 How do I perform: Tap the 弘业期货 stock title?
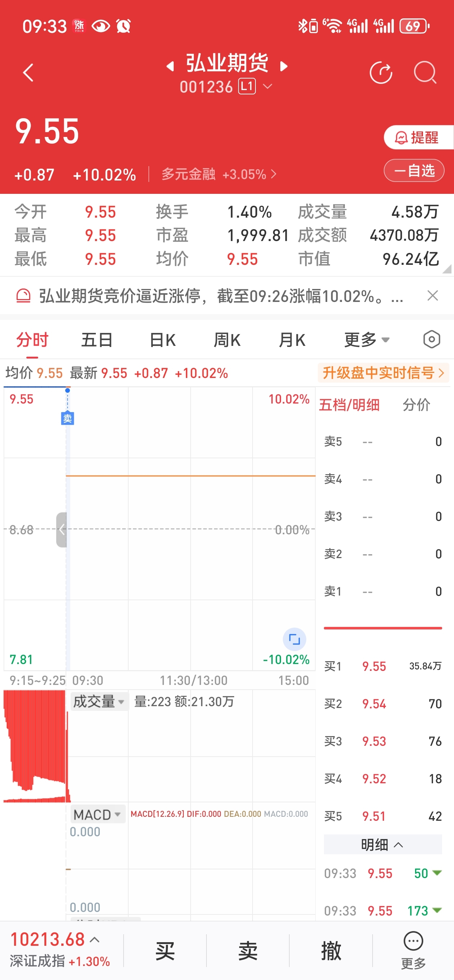[x=227, y=63]
